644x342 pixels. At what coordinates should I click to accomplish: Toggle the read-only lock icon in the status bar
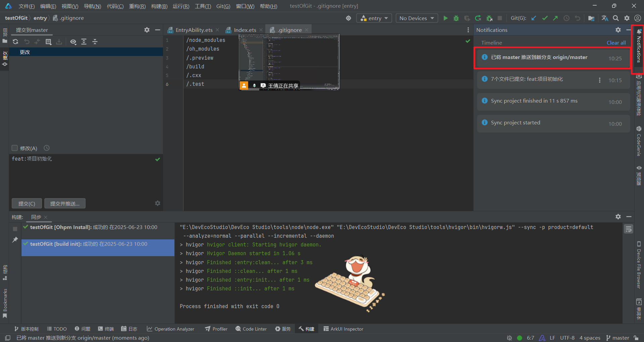click(636, 338)
